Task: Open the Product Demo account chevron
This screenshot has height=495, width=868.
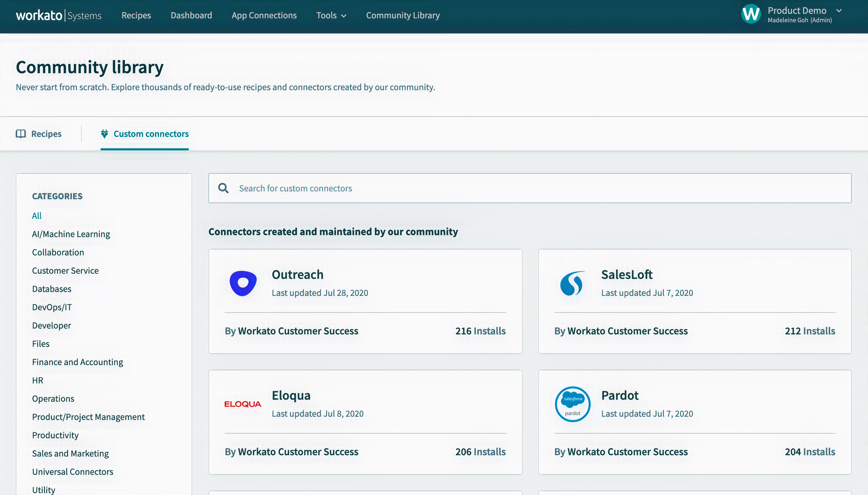Action: 839,11
